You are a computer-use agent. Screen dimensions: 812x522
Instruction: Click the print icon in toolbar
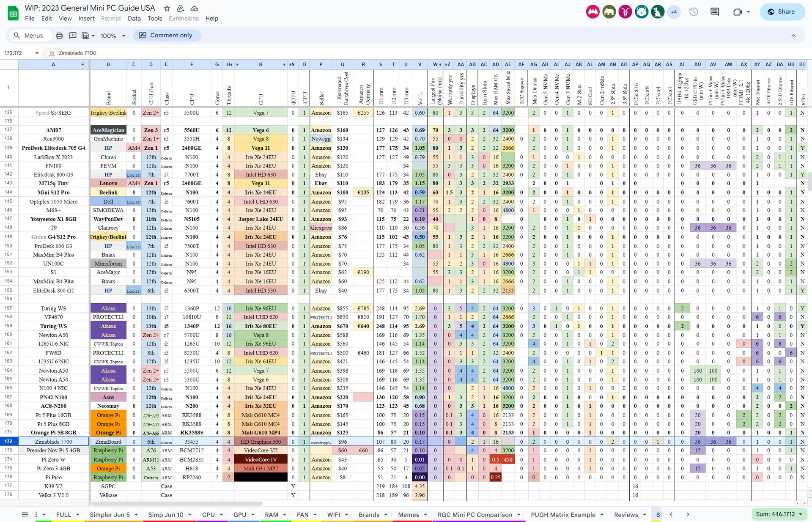coord(59,36)
